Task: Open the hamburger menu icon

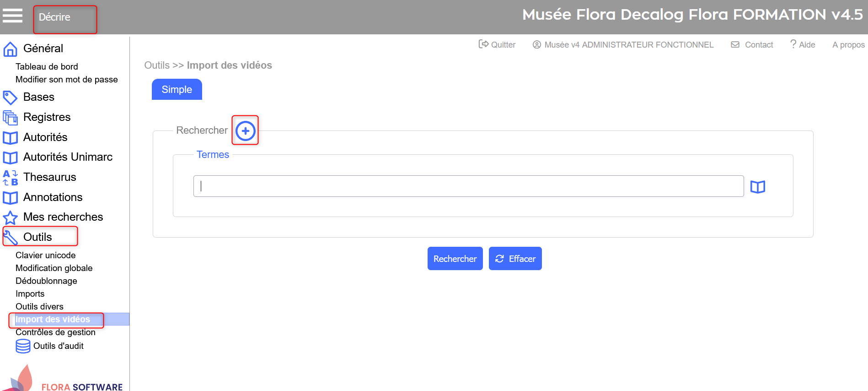Action: (12, 16)
